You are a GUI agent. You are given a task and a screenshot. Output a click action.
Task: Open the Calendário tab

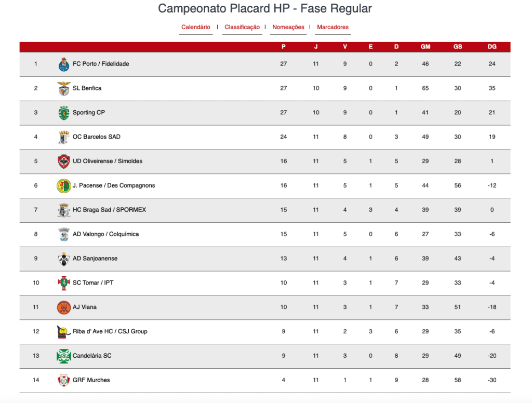(196, 27)
